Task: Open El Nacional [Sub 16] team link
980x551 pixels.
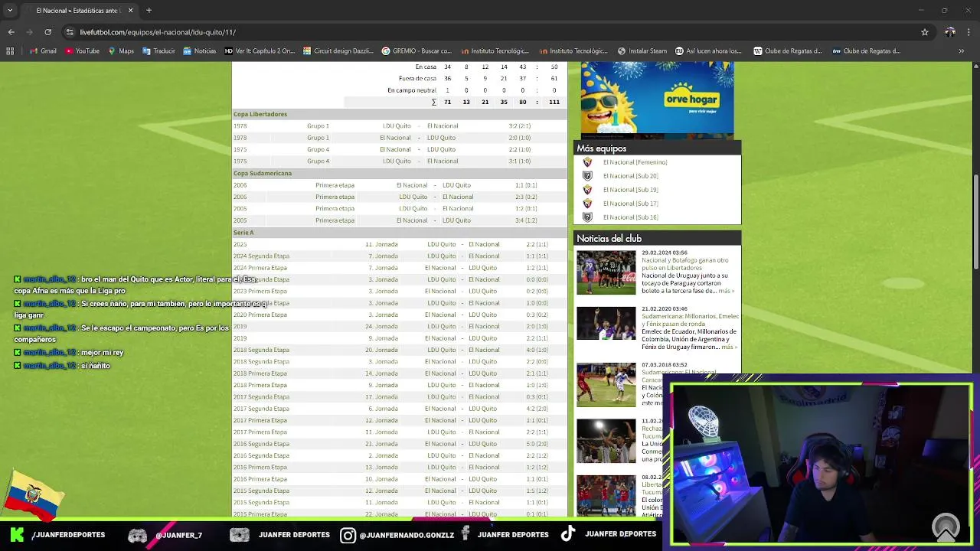Action: tap(630, 217)
